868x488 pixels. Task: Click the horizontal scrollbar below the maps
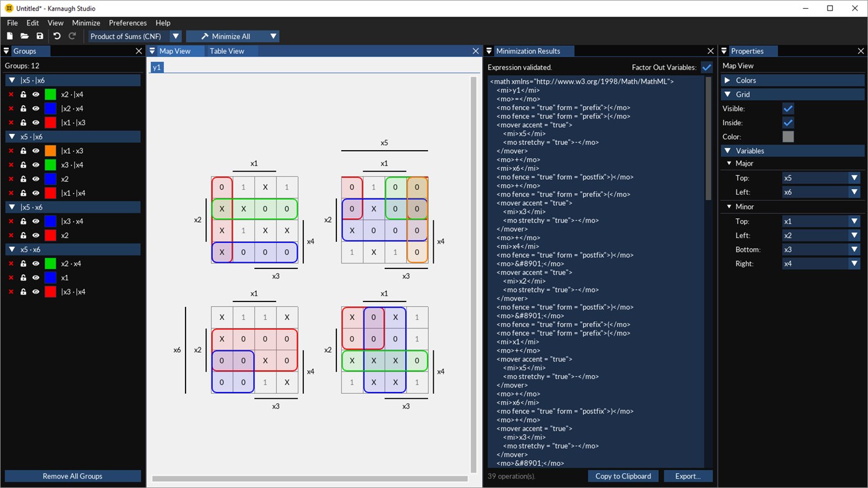(308, 478)
